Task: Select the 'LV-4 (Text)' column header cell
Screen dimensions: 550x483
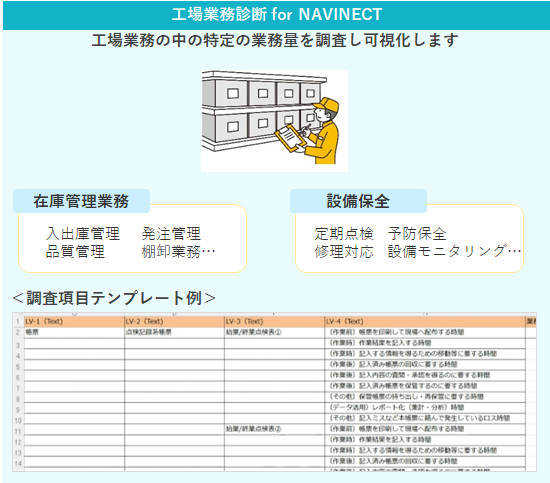Action: (425, 322)
